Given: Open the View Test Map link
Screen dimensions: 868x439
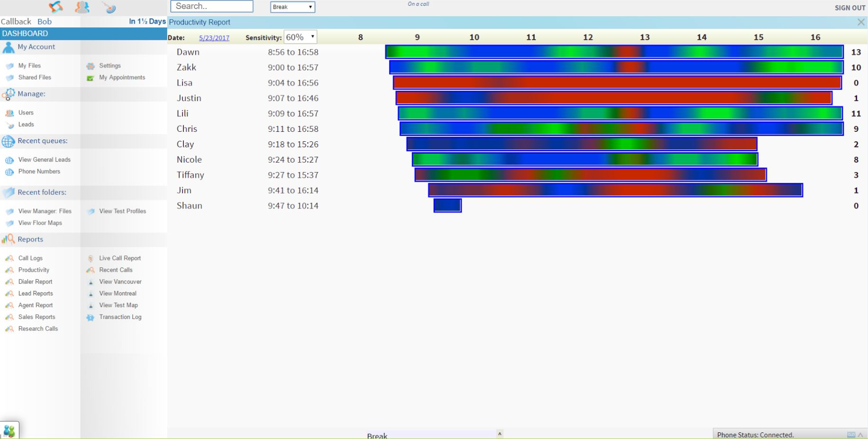Looking at the screenshot, I should (119, 305).
